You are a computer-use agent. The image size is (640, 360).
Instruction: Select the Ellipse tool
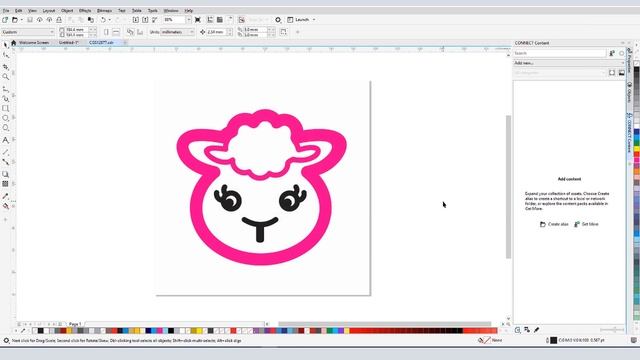pyautogui.click(x=5, y=118)
